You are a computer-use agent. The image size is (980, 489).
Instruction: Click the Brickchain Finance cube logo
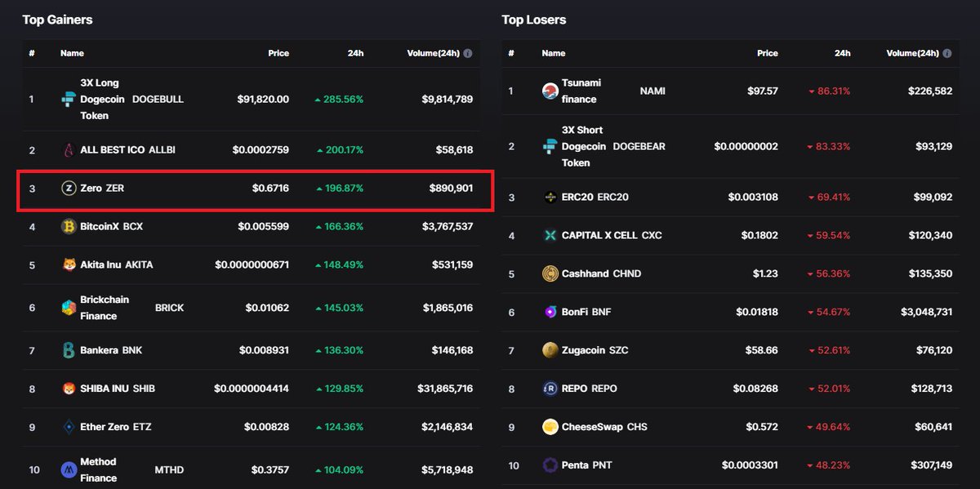[67, 308]
